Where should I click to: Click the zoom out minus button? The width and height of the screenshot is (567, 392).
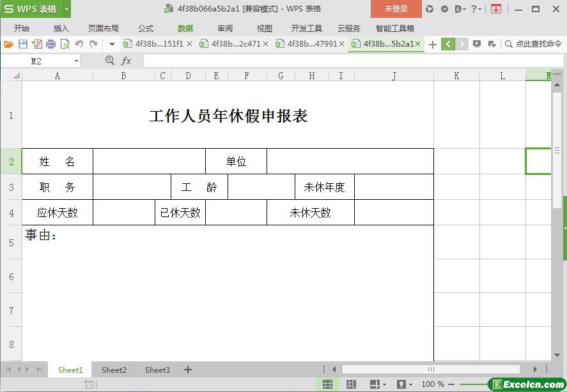451,384
